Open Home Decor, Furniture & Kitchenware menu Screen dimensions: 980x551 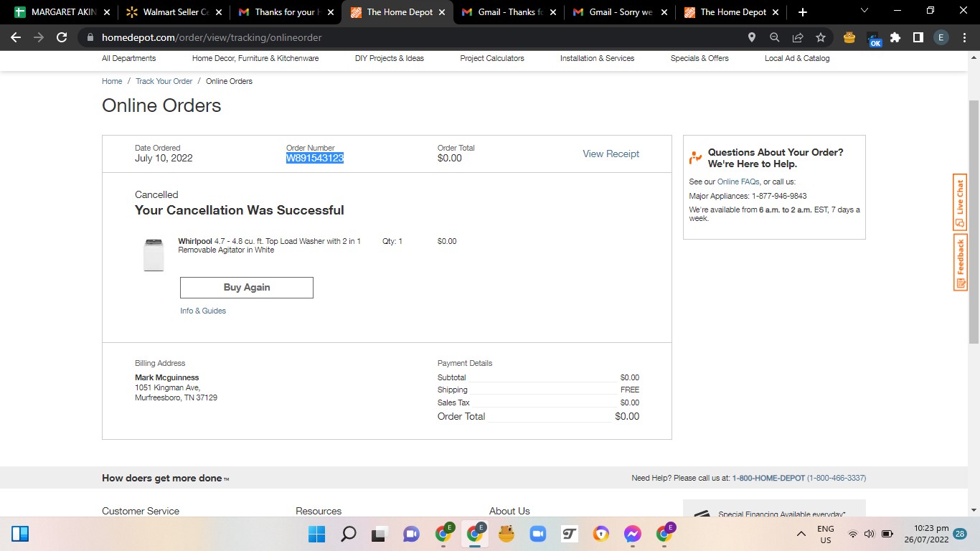[x=255, y=58]
